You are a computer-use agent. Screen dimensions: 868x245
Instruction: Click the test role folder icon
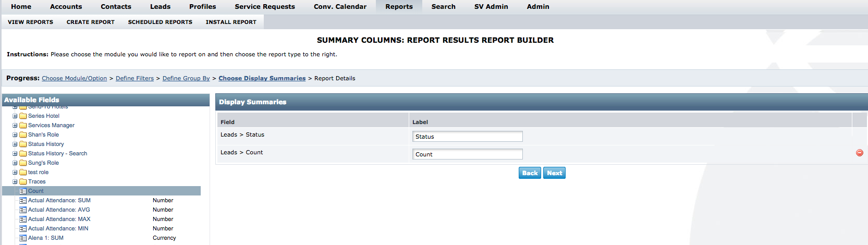point(23,172)
